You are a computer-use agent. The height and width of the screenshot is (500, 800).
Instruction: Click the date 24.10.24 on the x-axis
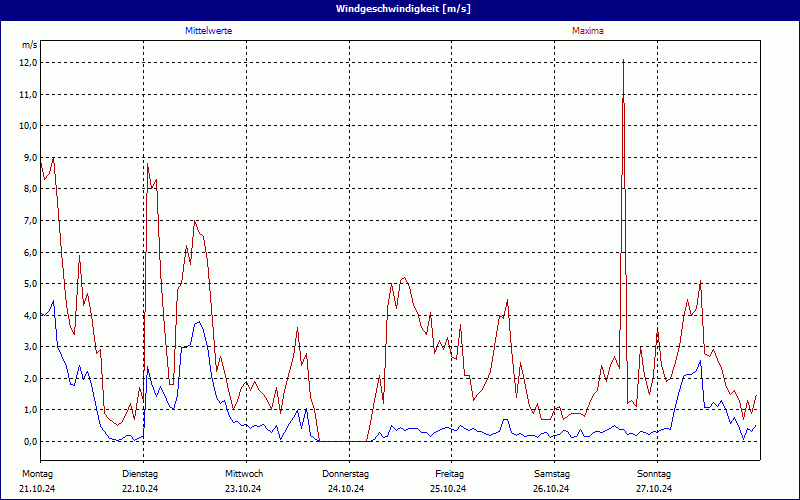click(x=346, y=489)
